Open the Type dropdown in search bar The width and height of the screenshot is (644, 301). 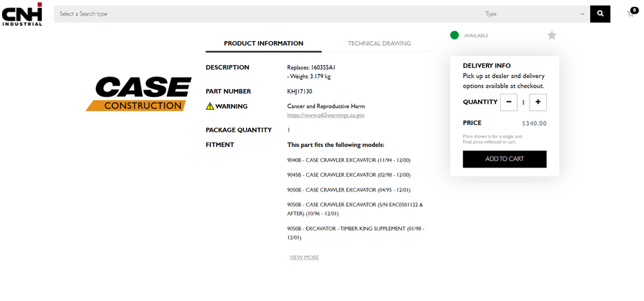click(x=534, y=14)
